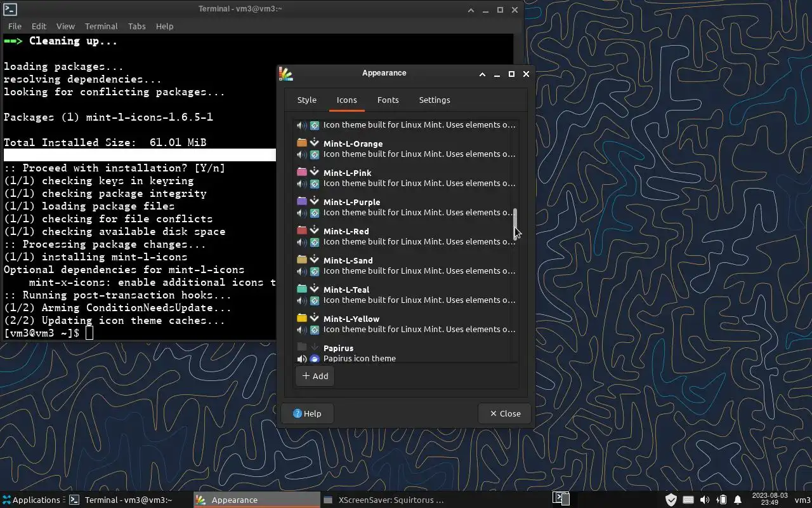Click the network preview icon under Mint-L-Yellow
Screen dimensions: 812x508
pos(314,330)
